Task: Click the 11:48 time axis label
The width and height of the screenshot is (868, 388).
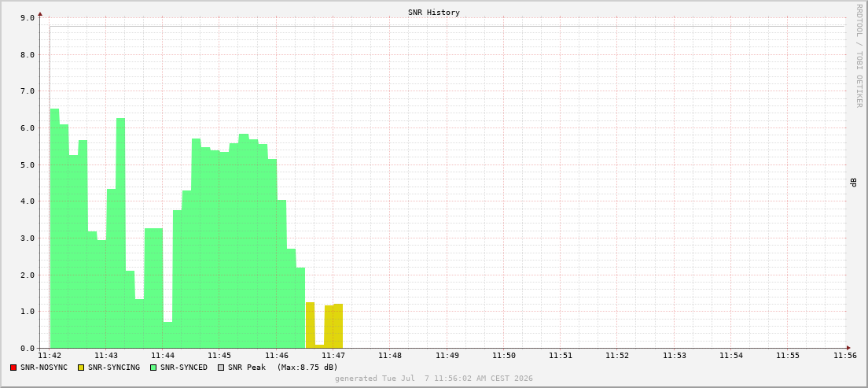Action: [x=390, y=355]
